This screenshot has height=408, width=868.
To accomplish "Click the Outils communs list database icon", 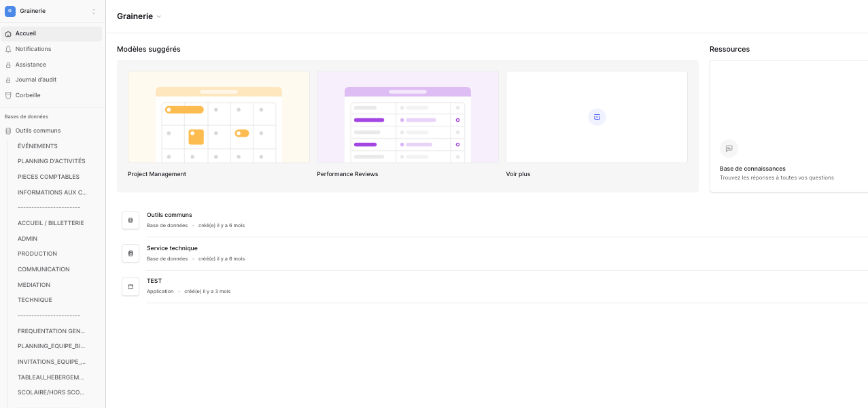I will (x=131, y=220).
